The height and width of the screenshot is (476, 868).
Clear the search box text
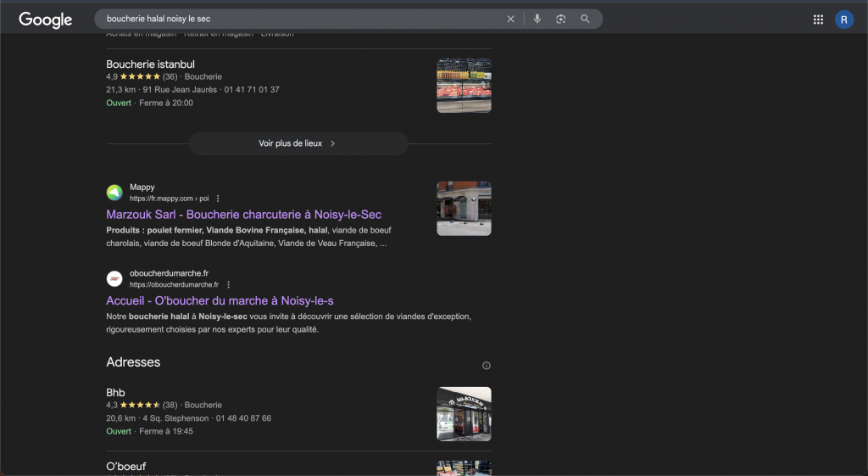(x=510, y=19)
